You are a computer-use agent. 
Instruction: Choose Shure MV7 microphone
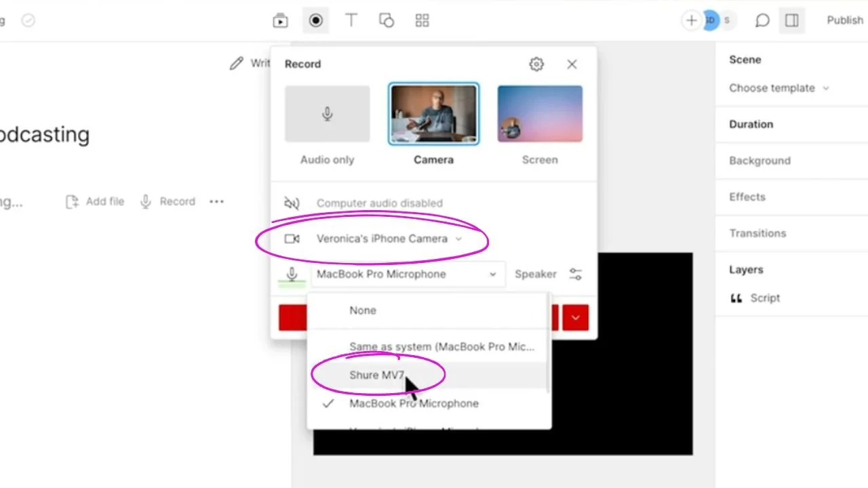pyautogui.click(x=428, y=375)
